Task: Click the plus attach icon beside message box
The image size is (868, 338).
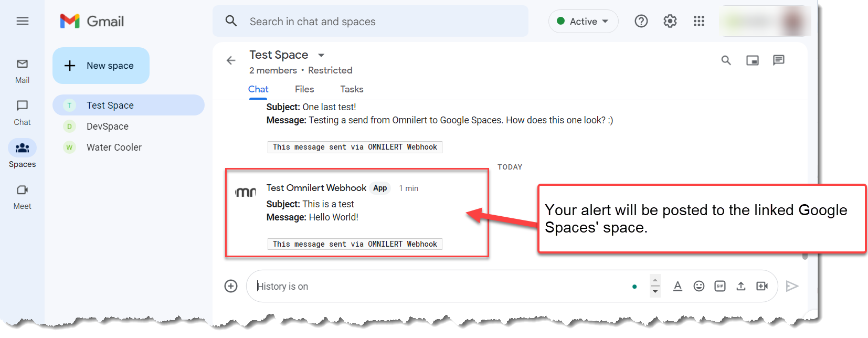Action: 231,286
